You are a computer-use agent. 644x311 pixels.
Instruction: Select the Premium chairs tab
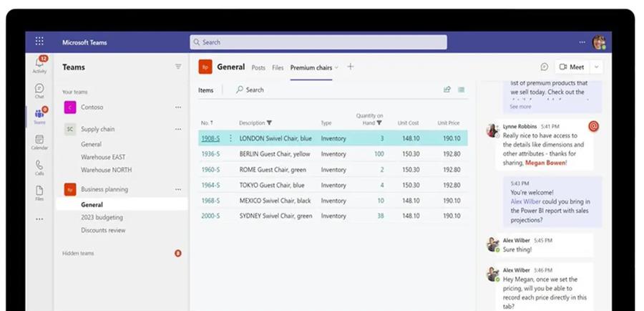311,68
